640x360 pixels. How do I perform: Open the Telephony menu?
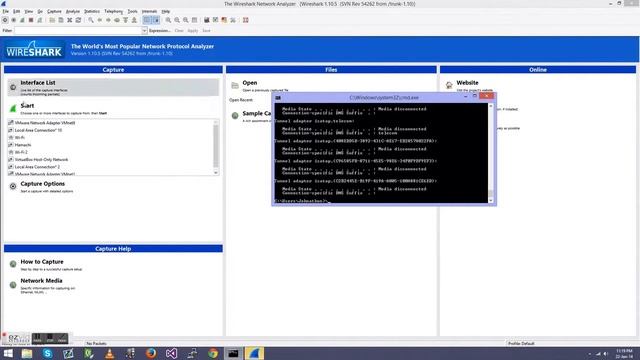pyautogui.click(x=113, y=11)
